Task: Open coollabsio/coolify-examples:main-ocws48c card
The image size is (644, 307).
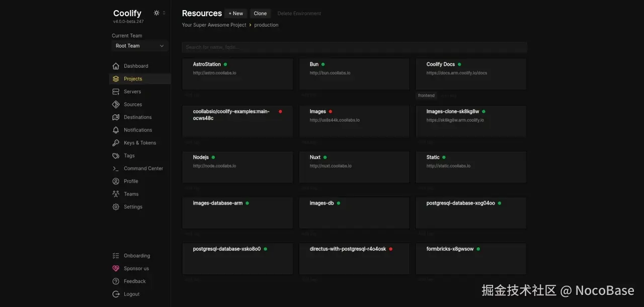Action: tap(237, 121)
